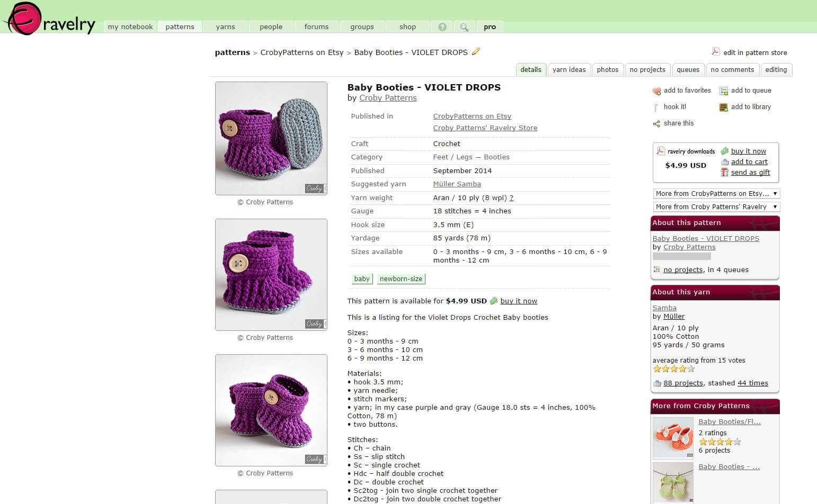Open More from CrobyPatterns on Etsy dropdown
The width and height of the screenshot is (817, 504).
(x=716, y=194)
